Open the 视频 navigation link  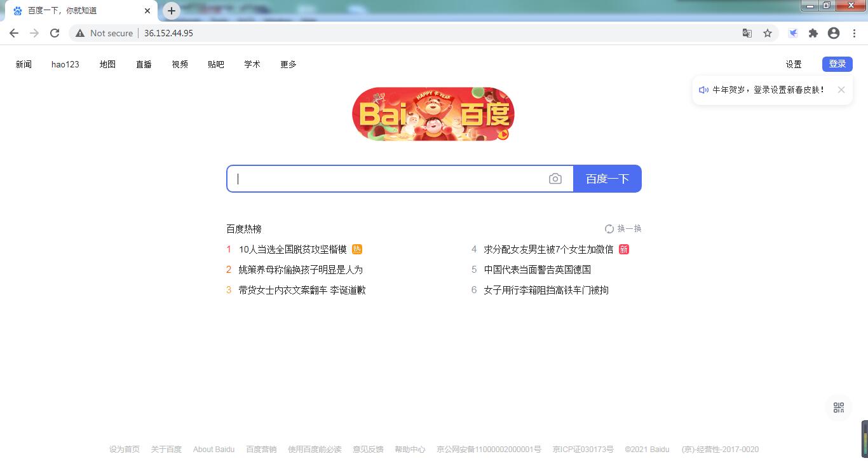pyautogui.click(x=180, y=64)
